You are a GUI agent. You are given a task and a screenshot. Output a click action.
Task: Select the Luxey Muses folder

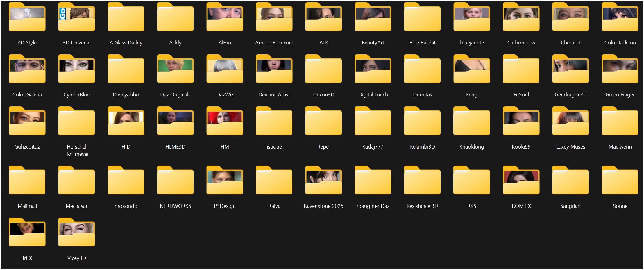point(570,121)
